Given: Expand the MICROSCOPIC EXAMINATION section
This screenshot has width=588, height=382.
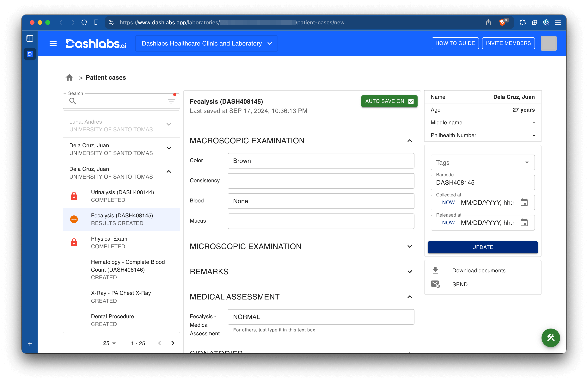Looking at the screenshot, I should [x=409, y=247].
